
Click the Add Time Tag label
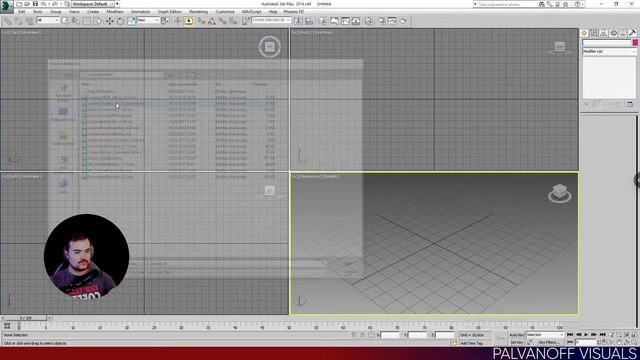(x=472, y=343)
